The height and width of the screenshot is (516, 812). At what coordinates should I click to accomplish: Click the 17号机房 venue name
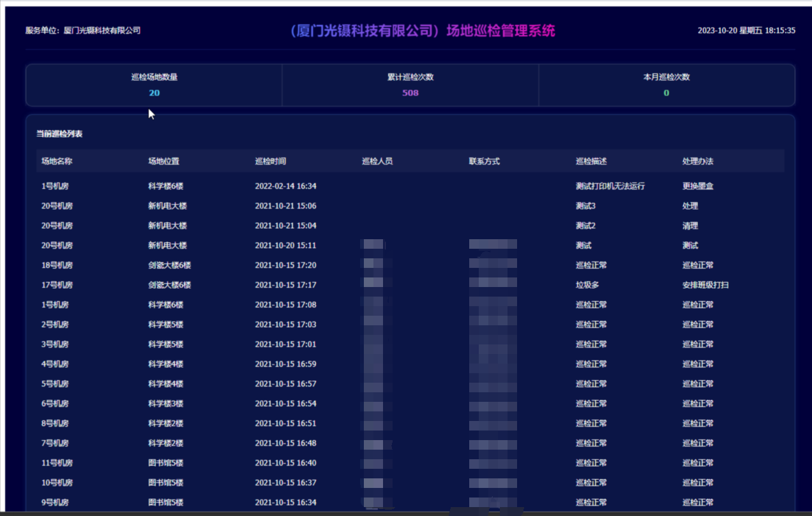pyautogui.click(x=57, y=285)
